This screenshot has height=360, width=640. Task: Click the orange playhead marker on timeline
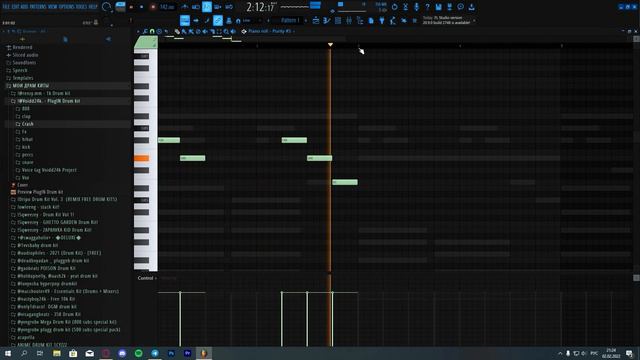click(330, 44)
